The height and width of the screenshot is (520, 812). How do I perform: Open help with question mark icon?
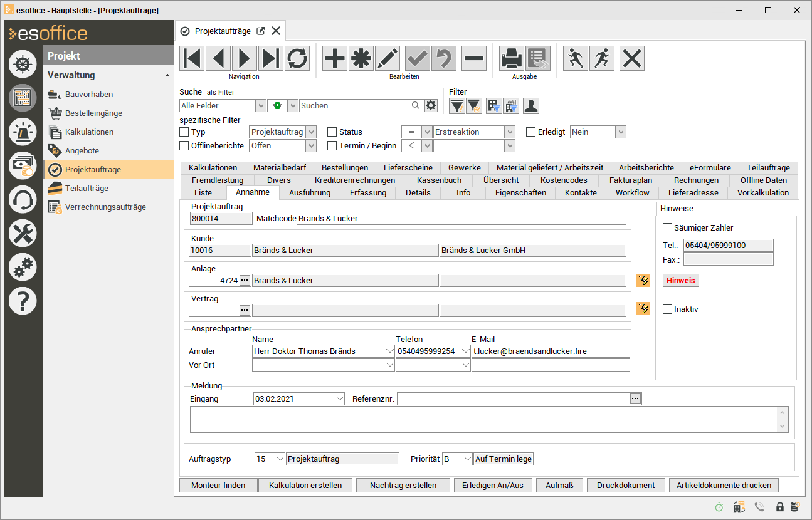point(23,301)
